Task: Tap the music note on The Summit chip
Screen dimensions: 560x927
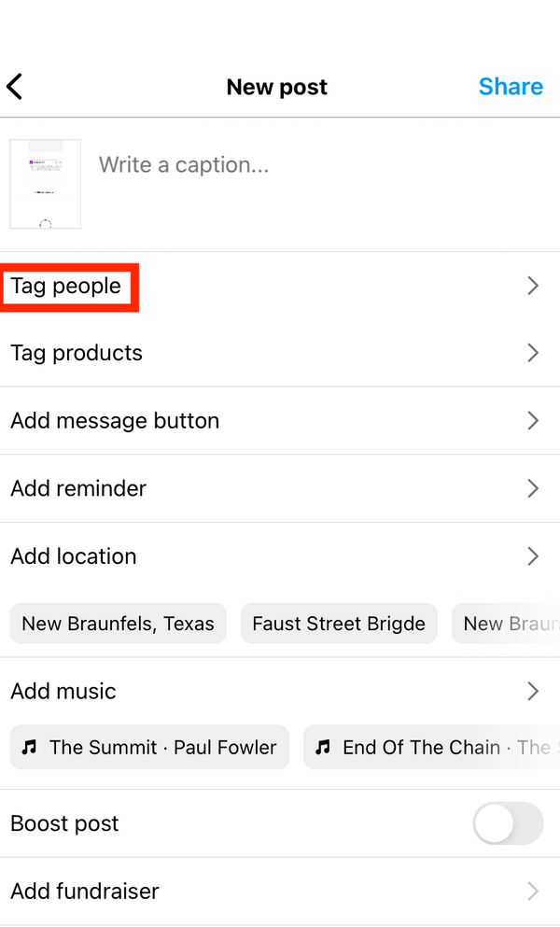Action: tap(30, 748)
